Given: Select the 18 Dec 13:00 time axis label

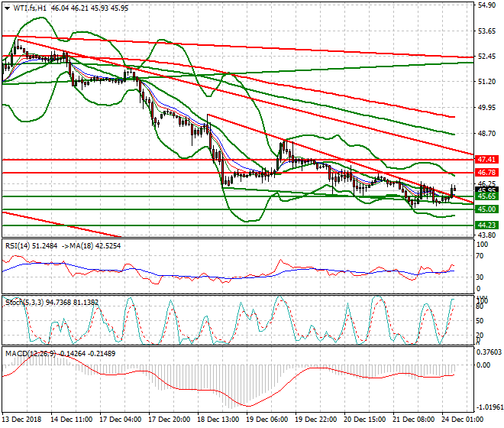Looking at the screenshot, I should (218, 420).
